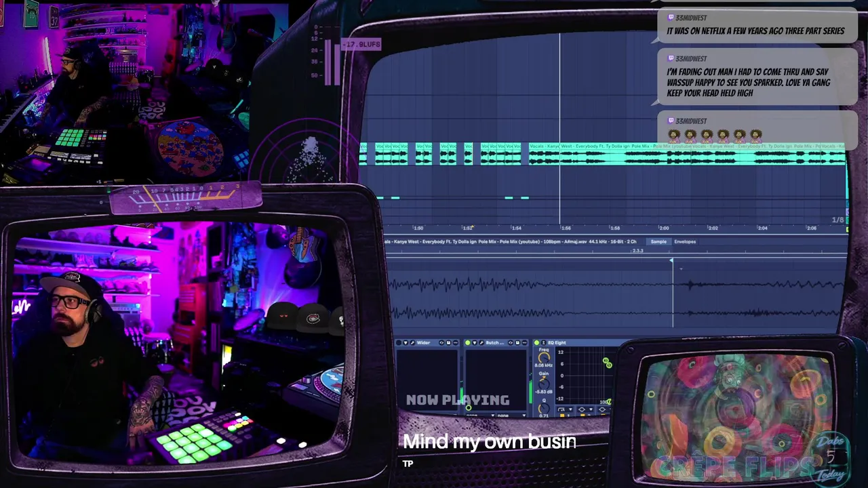Disable the Butch device activator
868x488 pixels.
click(x=468, y=343)
